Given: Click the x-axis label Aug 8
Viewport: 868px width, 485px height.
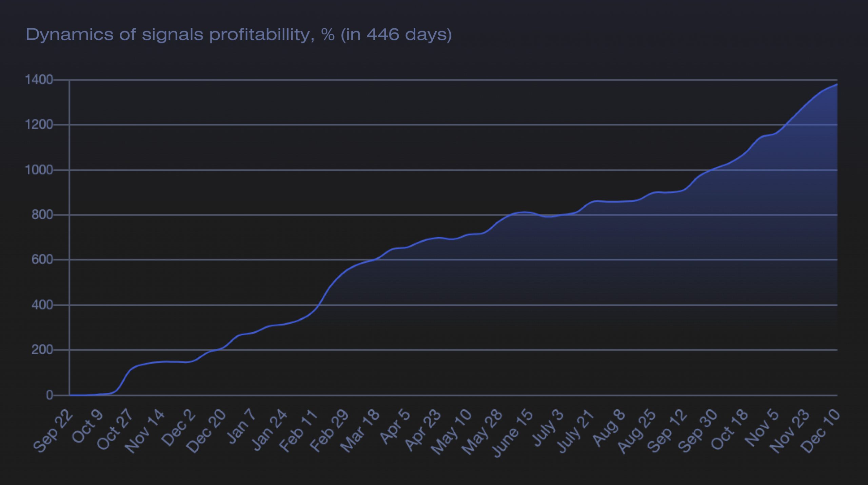Looking at the screenshot, I should (x=609, y=428).
